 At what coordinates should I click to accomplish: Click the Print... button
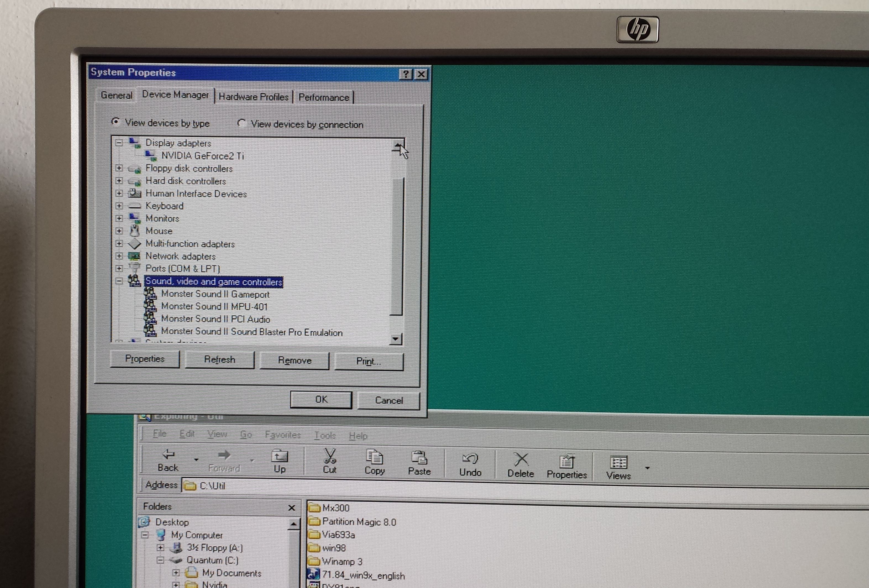369,361
